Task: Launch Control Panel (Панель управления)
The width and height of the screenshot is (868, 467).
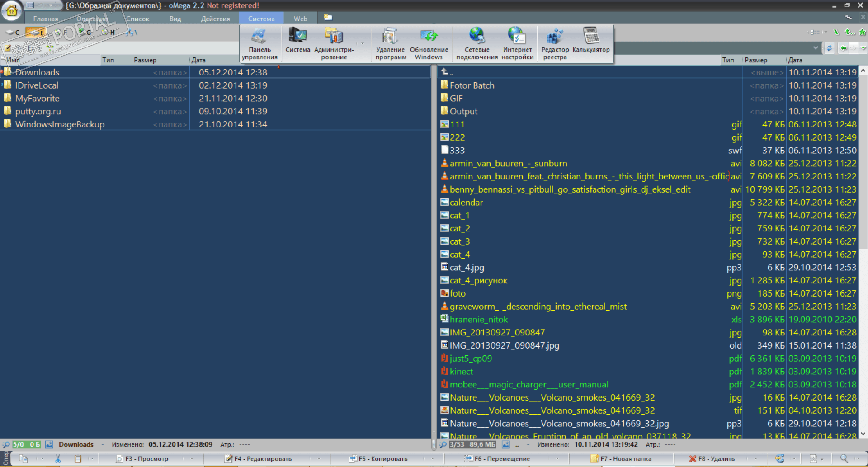Action: (259, 44)
